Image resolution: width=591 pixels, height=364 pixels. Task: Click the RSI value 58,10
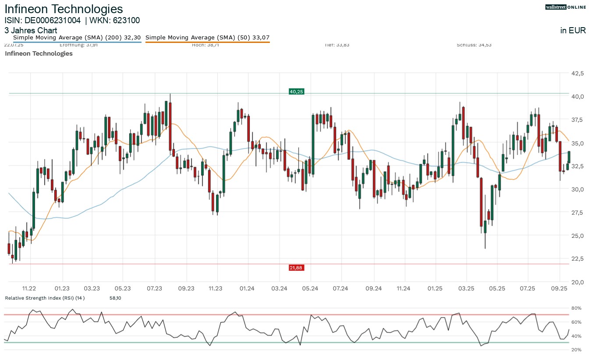(115, 298)
